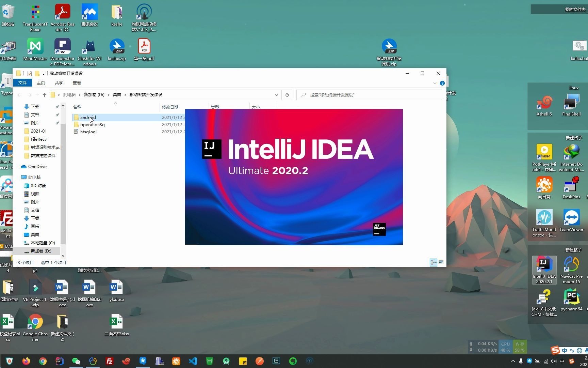Click the up-one-level arrow in Explorer

44,95
